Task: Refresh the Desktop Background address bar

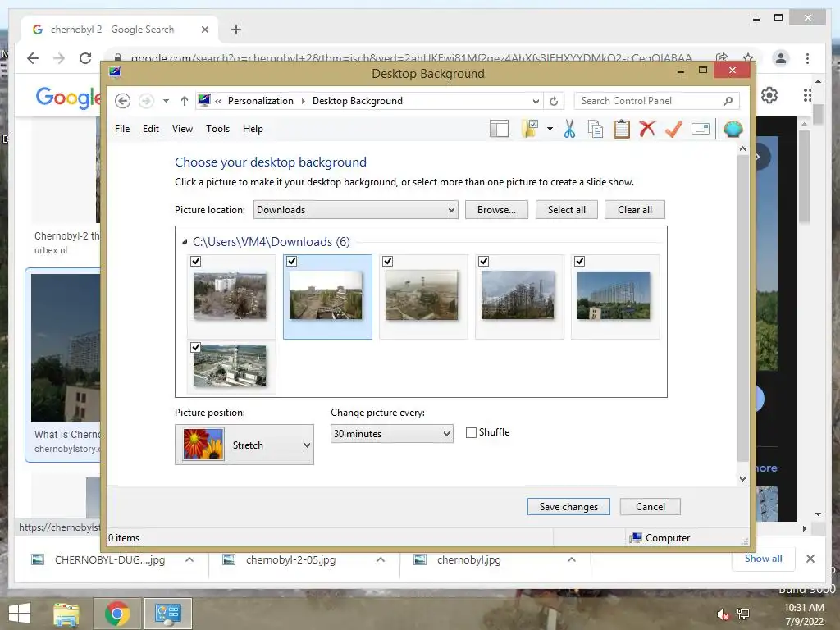Action: pyautogui.click(x=554, y=101)
